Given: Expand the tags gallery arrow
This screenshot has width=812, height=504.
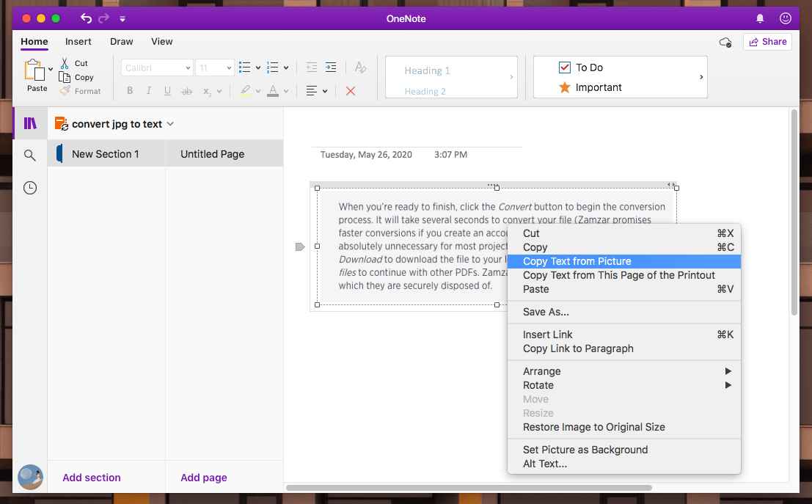Looking at the screenshot, I should 701,77.
